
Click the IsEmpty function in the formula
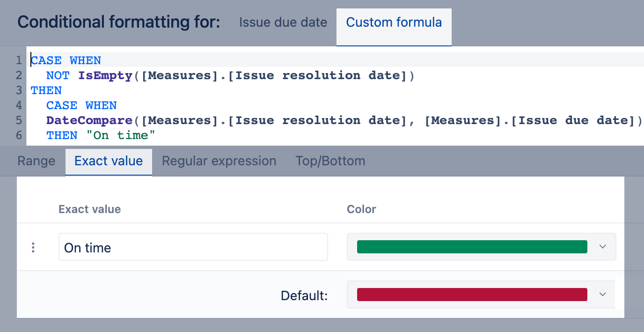tap(105, 75)
